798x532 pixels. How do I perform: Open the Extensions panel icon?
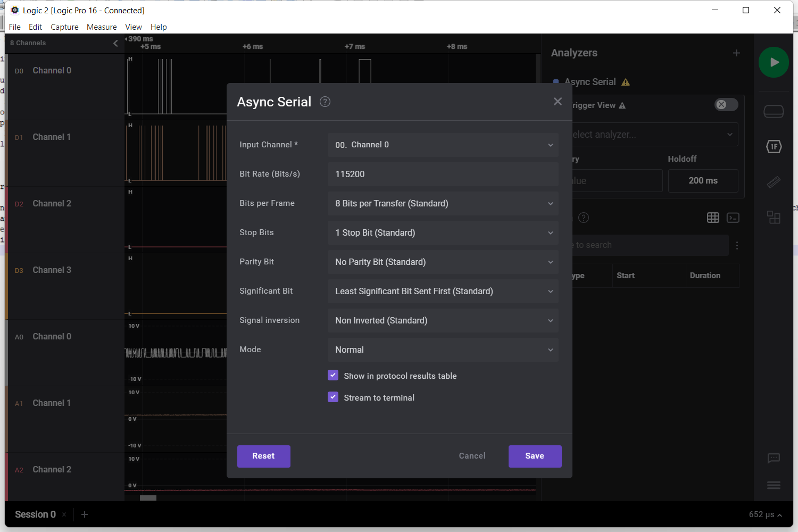774,217
